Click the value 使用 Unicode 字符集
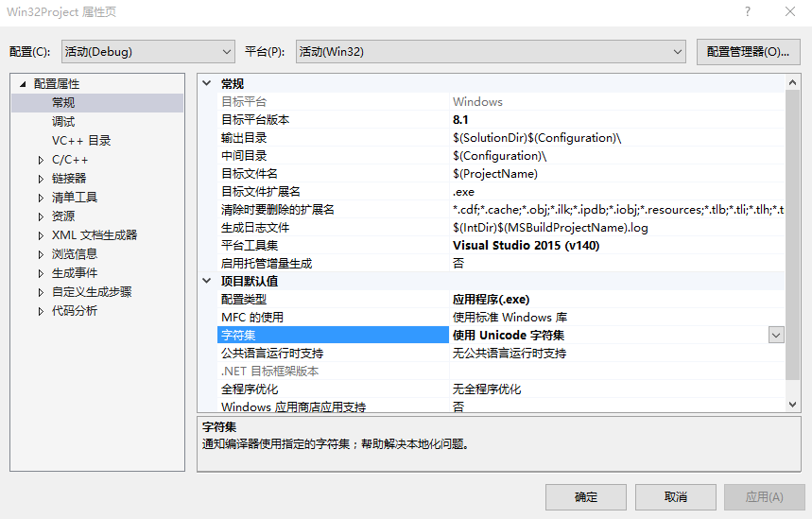Viewport: 812px width, 519px height. [x=508, y=335]
